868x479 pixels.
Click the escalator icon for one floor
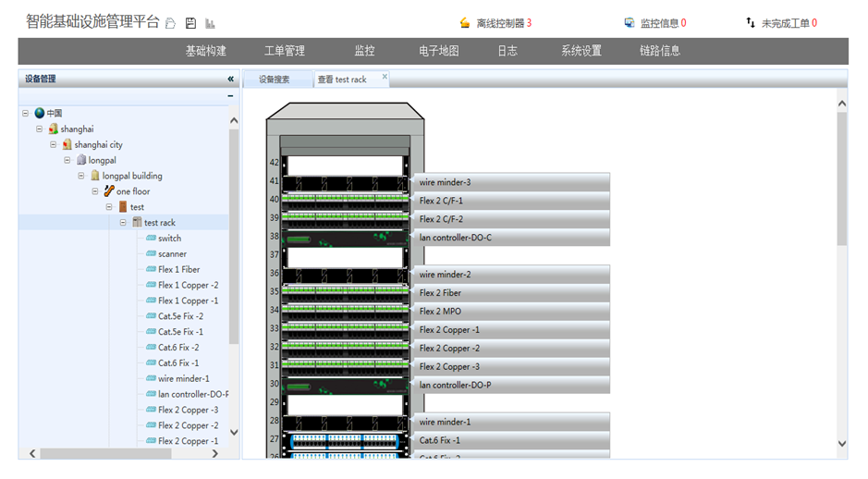109,191
